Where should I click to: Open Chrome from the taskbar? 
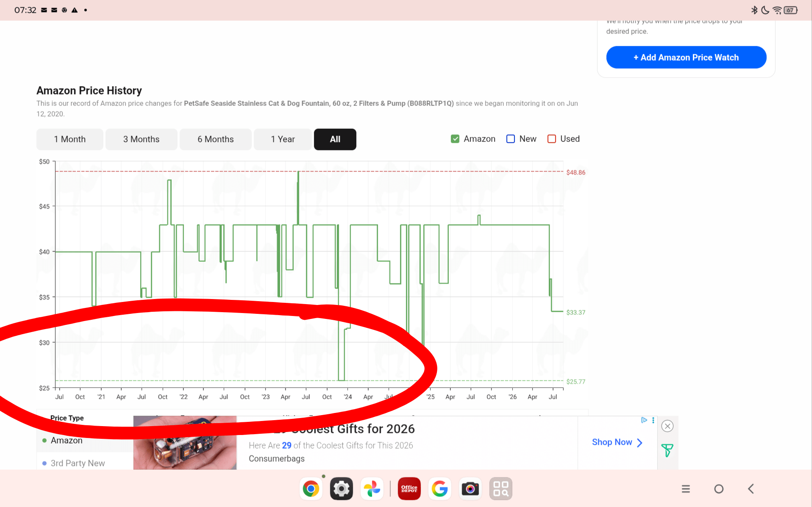point(311,489)
